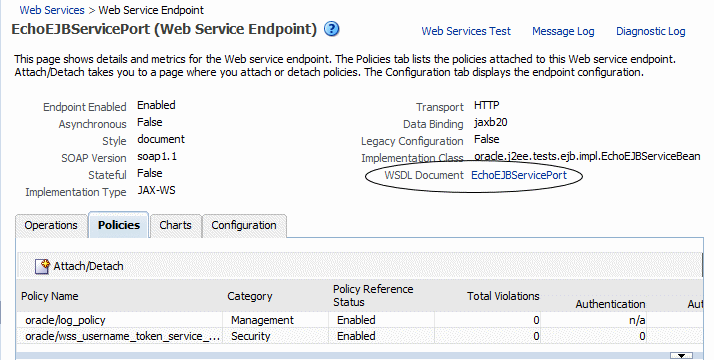View the Message Log link

tap(563, 31)
